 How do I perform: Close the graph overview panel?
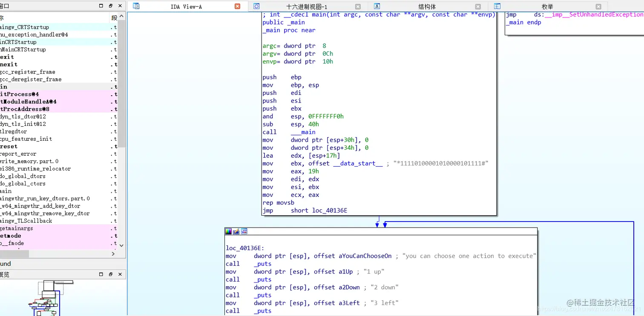[120, 274]
